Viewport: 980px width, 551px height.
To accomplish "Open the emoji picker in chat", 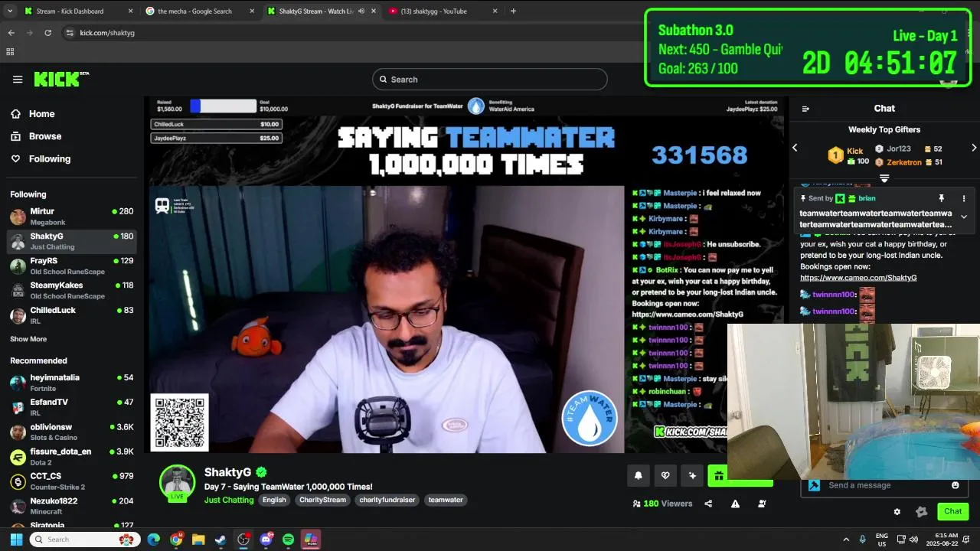I will tap(955, 485).
